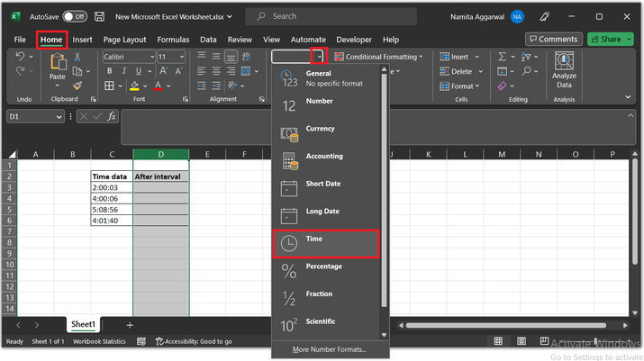This screenshot has width=644, height=361.
Task: Open Conditional Formatting dropdown
Action: point(378,57)
